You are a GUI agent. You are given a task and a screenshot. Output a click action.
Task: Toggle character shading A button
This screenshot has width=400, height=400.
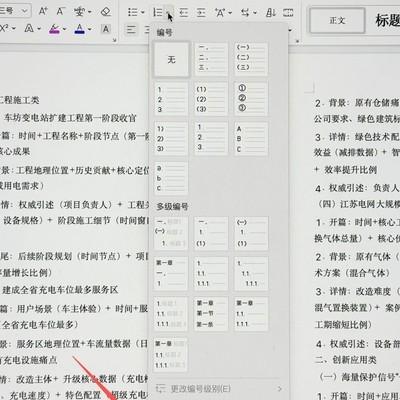[x=106, y=29]
